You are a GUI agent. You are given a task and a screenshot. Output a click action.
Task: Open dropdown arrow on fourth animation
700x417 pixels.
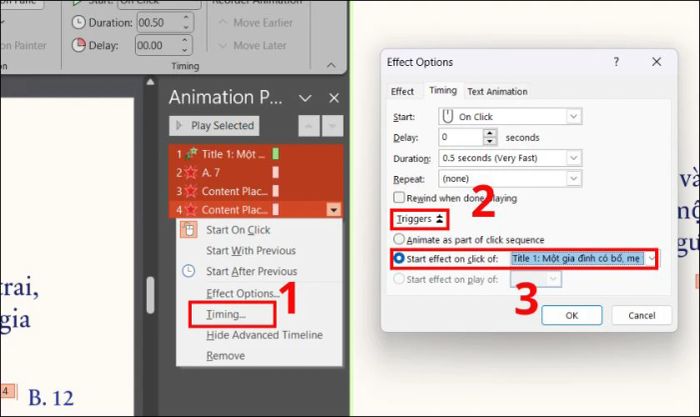pos(333,210)
